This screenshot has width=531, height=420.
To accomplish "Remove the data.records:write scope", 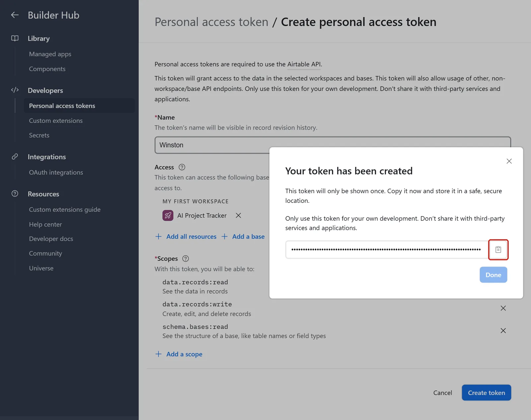I will click(503, 308).
